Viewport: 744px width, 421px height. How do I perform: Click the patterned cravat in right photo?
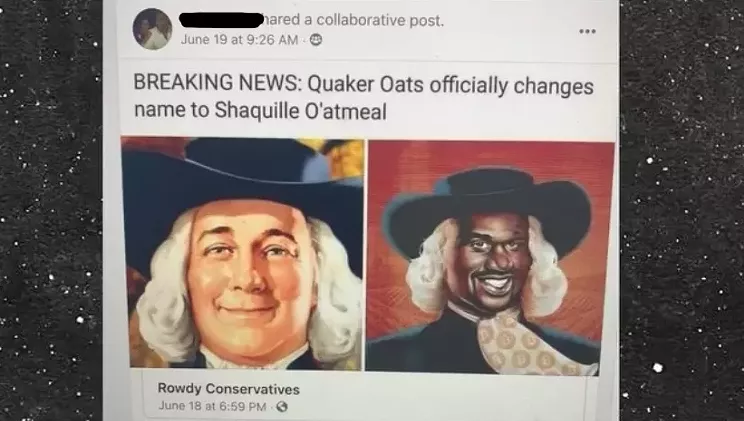[527, 344]
